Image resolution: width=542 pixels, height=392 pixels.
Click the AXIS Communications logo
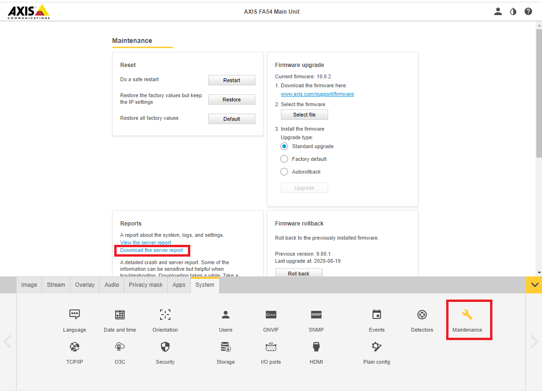tap(29, 12)
